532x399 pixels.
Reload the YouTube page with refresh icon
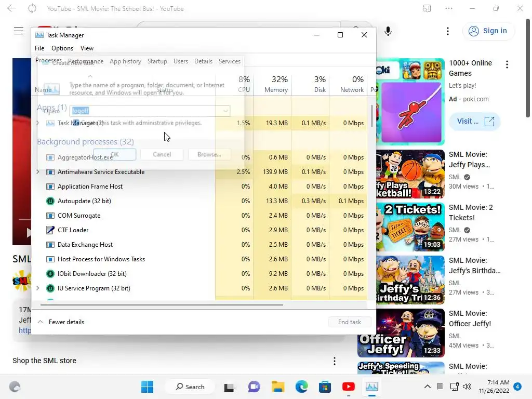(32, 8)
